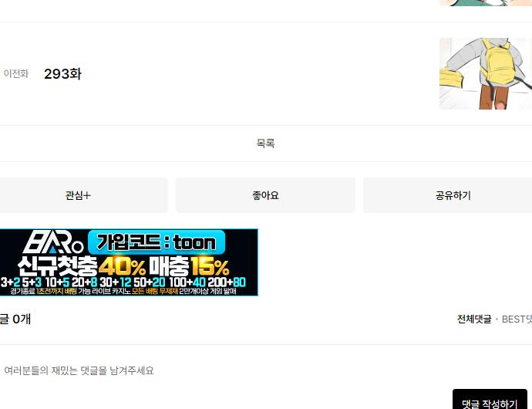Click the 매충 15% banner text
This screenshot has height=409, width=532.
pos(190,266)
